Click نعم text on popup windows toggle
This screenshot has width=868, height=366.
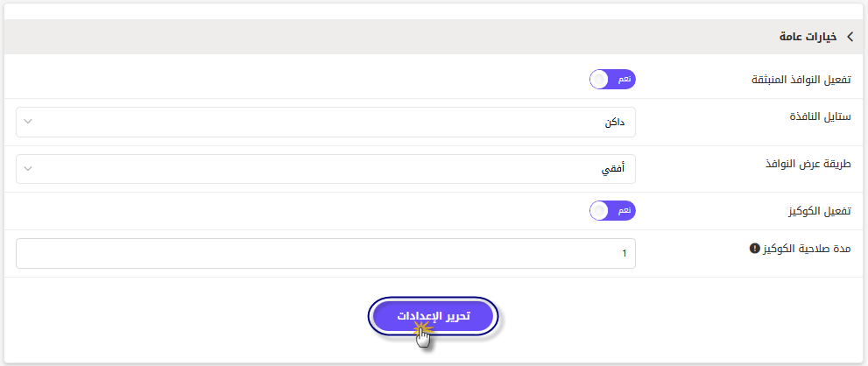click(x=624, y=80)
